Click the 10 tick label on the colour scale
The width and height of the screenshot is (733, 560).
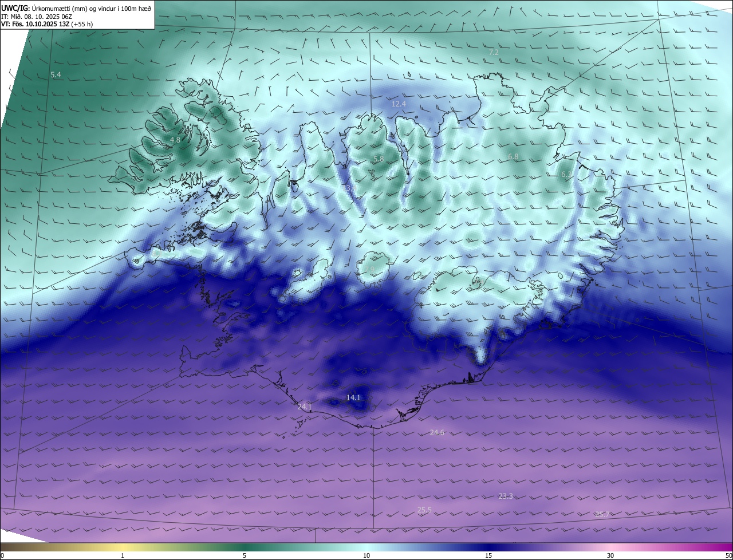click(366, 555)
